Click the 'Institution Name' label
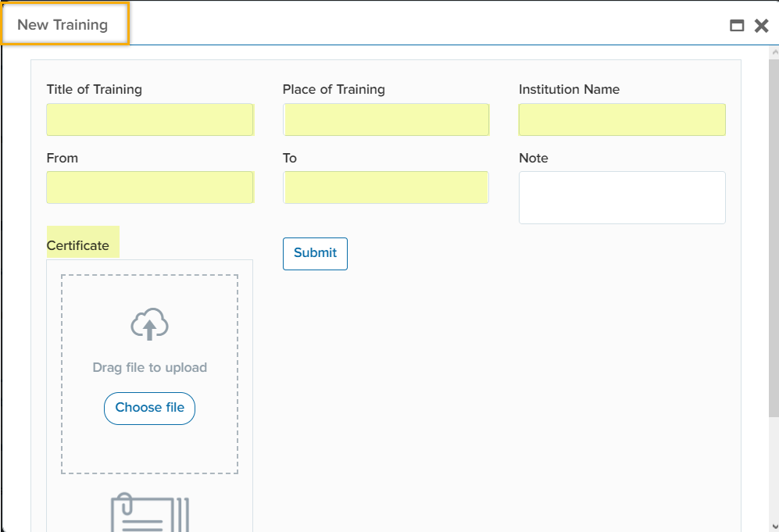779x532 pixels. (569, 89)
